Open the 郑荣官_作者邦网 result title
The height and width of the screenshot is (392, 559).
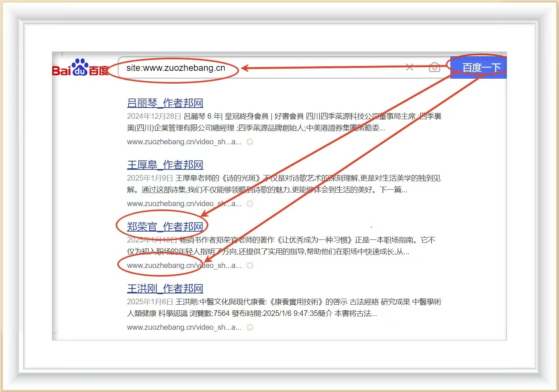click(165, 227)
